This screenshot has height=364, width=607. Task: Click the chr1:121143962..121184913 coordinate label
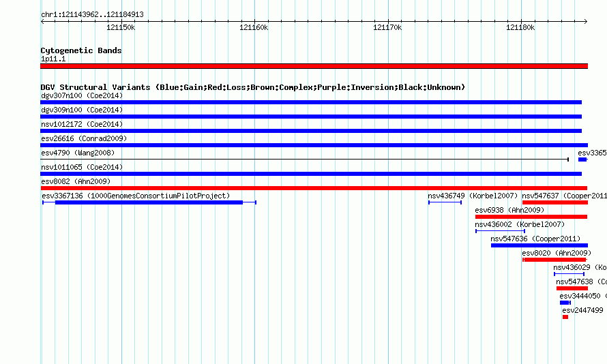[92, 14]
